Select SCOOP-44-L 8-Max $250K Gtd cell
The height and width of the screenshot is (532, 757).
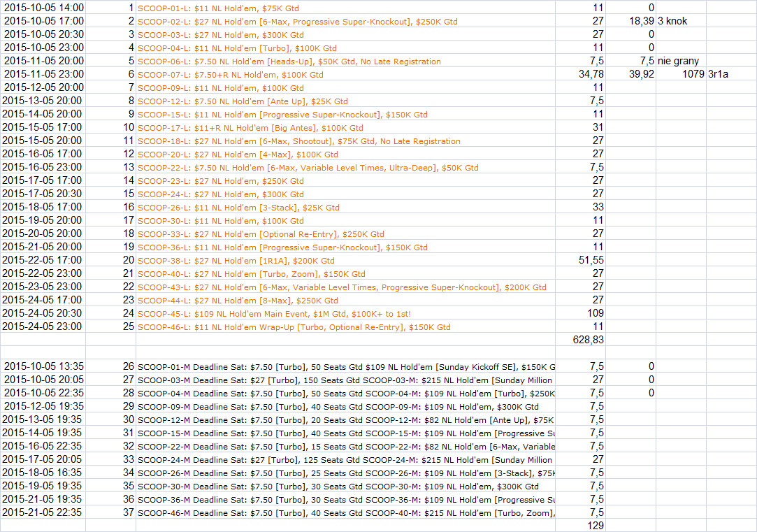click(345, 300)
